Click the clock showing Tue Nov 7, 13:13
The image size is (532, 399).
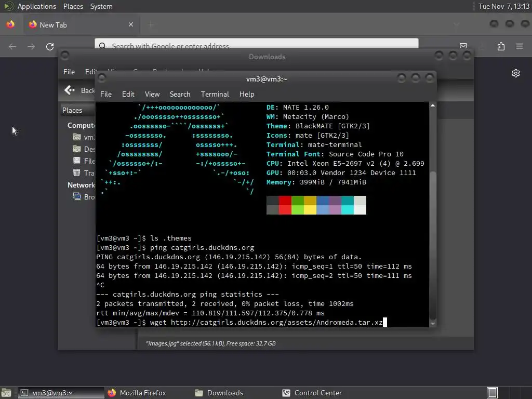tap(503, 6)
